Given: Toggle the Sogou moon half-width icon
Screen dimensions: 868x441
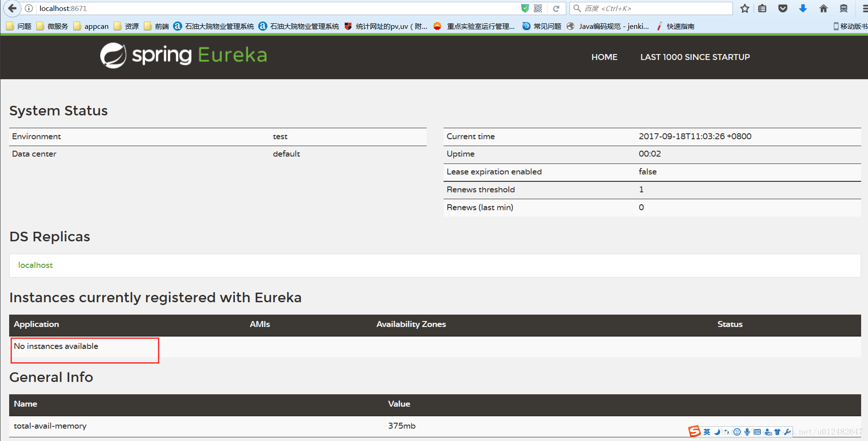Looking at the screenshot, I should pos(717,432).
